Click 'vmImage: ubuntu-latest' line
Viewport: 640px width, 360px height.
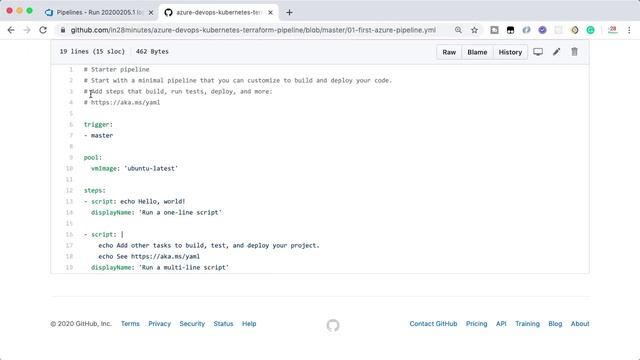pos(135,168)
